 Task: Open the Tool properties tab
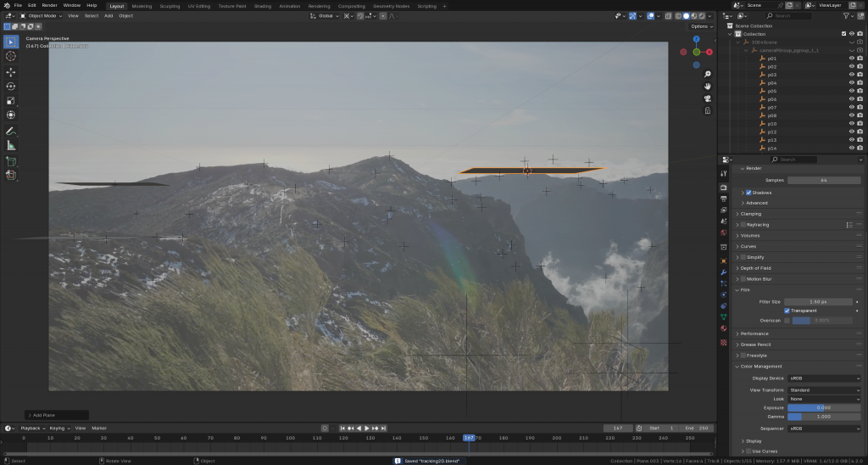point(724,173)
